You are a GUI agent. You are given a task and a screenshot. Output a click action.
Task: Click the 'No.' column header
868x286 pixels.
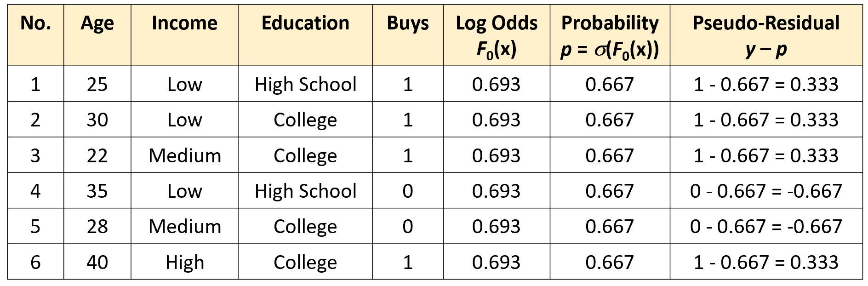click(x=35, y=23)
